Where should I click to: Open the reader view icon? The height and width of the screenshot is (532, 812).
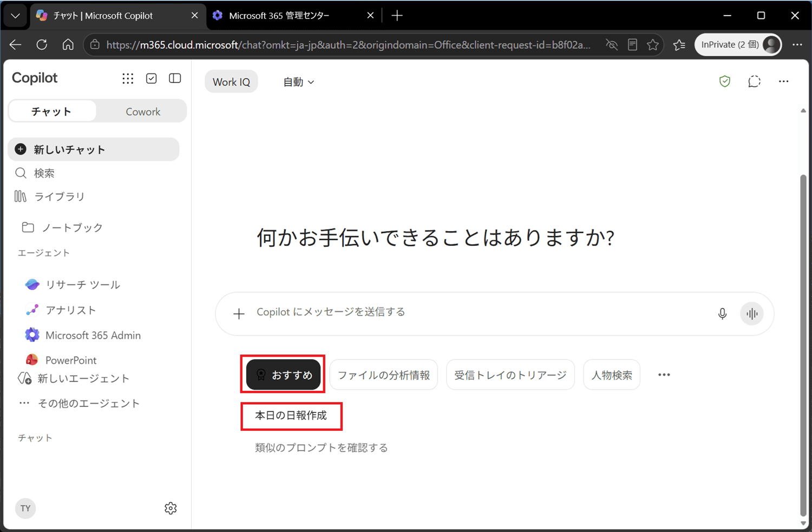[x=632, y=45]
